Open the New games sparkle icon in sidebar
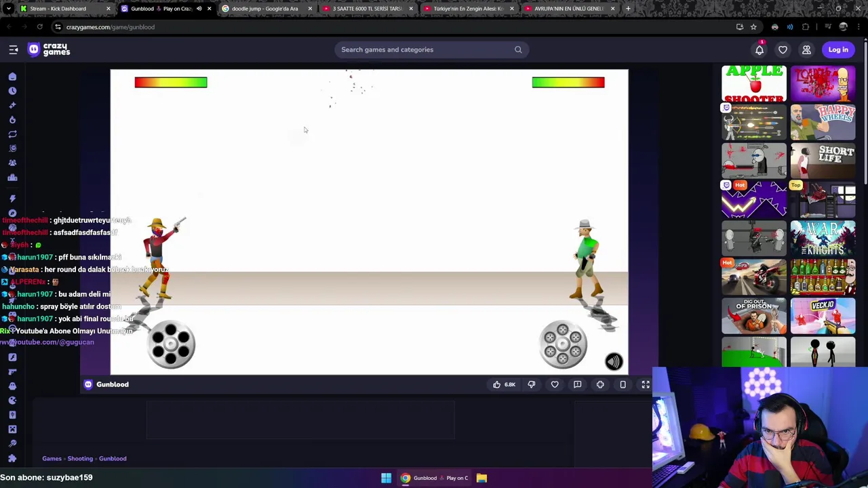 tap(12, 105)
